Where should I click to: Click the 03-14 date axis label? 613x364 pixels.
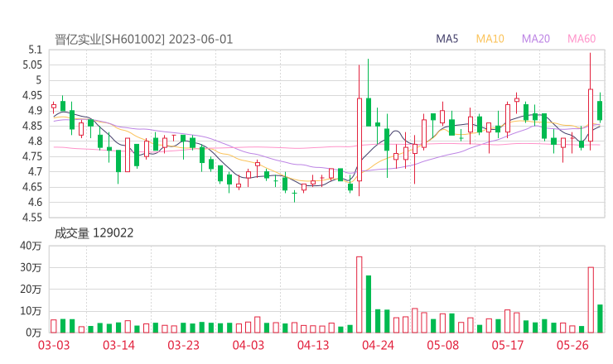[x=118, y=345]
